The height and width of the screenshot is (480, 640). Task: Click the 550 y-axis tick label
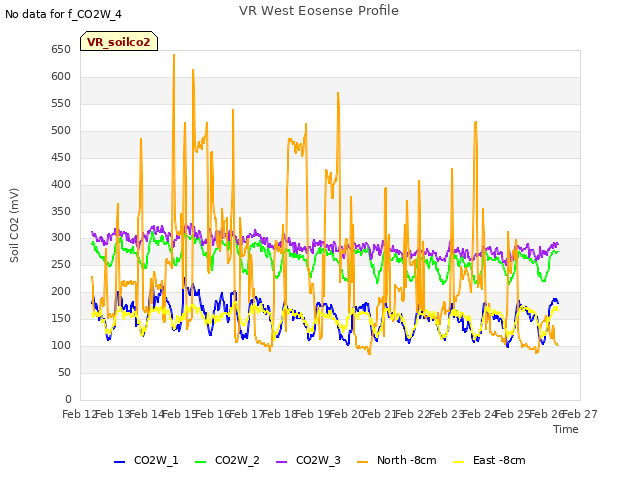tap(61, 104)
